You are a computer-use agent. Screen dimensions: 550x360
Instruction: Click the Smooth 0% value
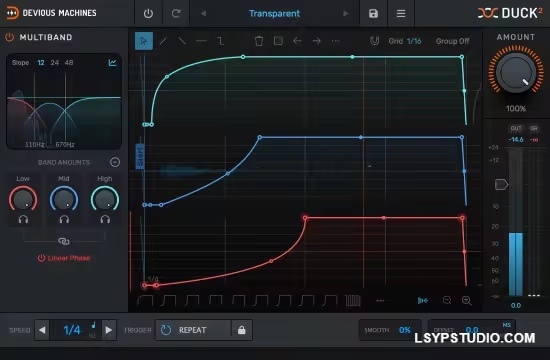point(405,330)
